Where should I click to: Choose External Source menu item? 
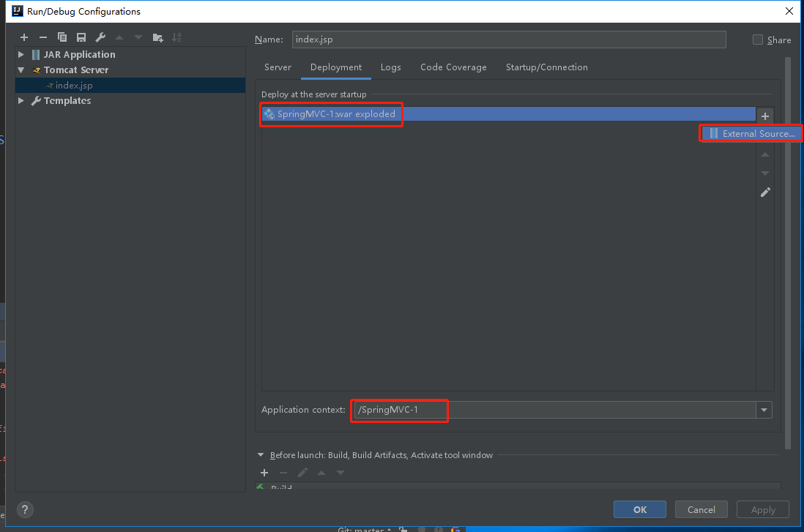(752, 134)
